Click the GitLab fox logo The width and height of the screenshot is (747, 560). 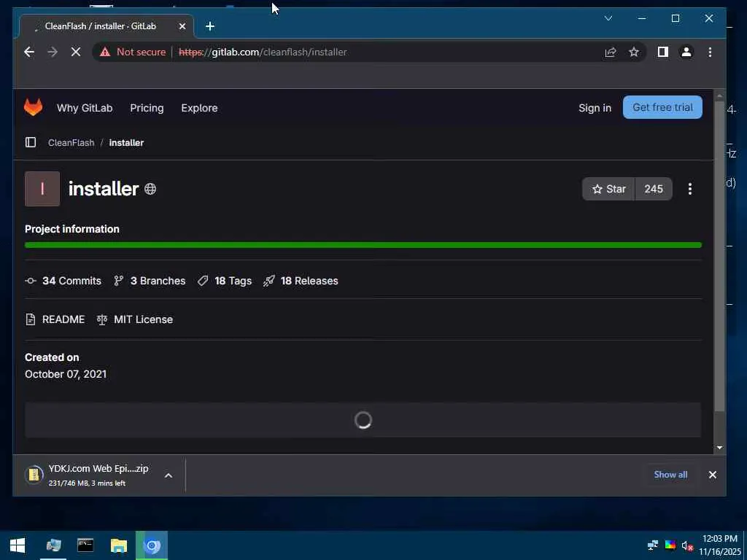(34, 108)
